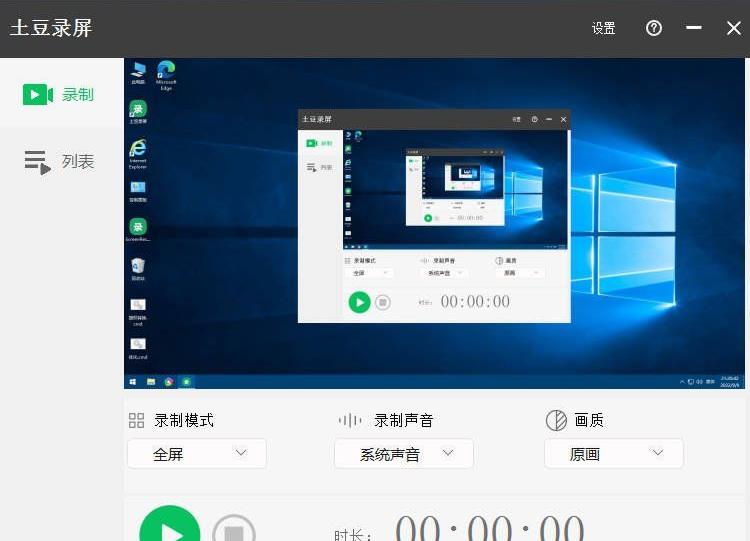Screen dimensions: 750x541
Task: Open the 系统声音 audio source dropdown
Action: (404, 454)
